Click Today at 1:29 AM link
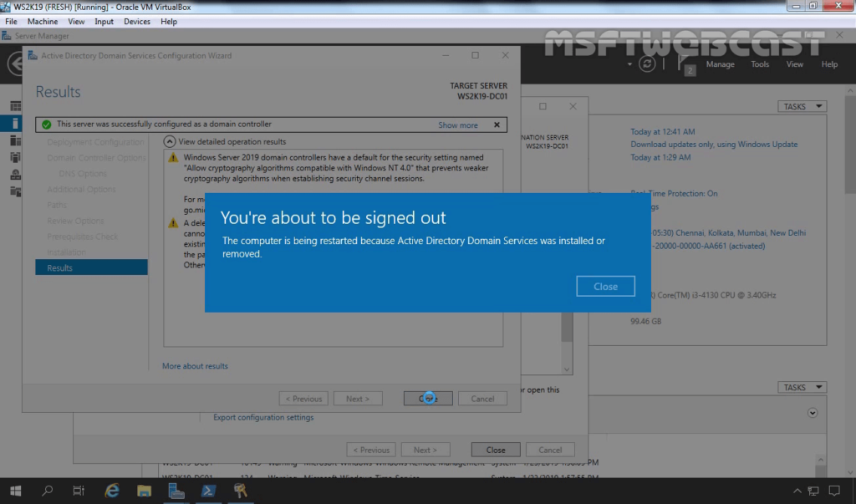The height and width of the screenshot is (504, 856). click(x=660, y=157)
